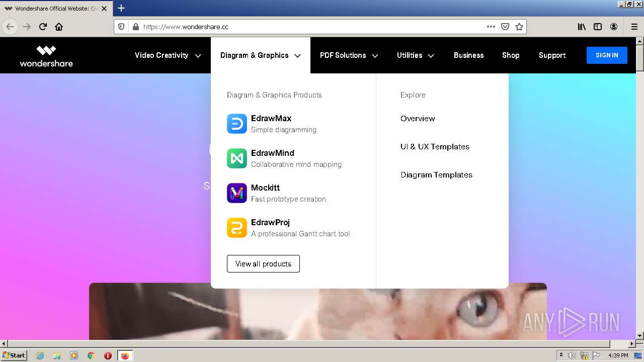The image size is (644, 362).
Task: Go back to the previous page
Action: (x=10, y=27)
